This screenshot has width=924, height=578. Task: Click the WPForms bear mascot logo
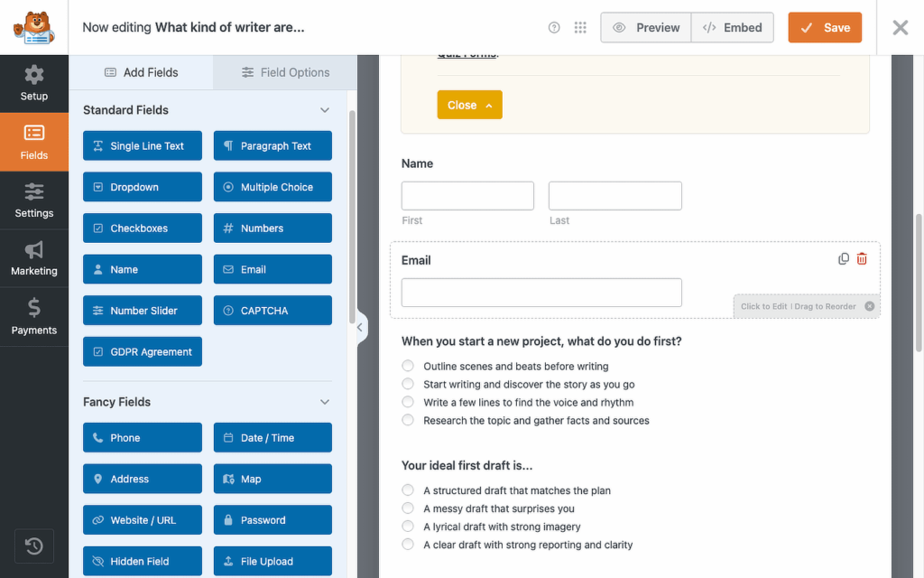pos(34,27)
